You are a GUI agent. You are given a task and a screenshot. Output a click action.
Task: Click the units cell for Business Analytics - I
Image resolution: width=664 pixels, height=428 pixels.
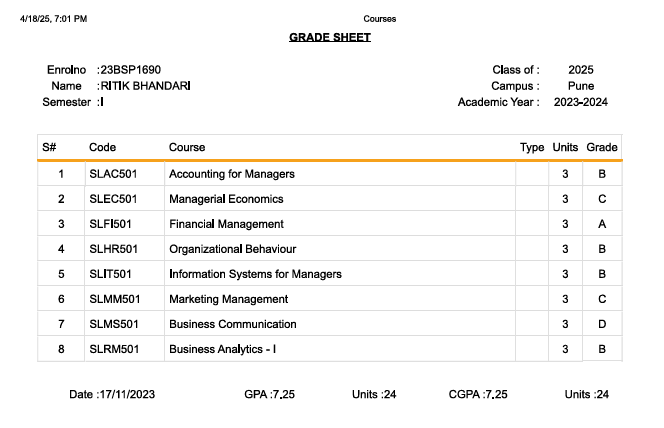(566, 349)
